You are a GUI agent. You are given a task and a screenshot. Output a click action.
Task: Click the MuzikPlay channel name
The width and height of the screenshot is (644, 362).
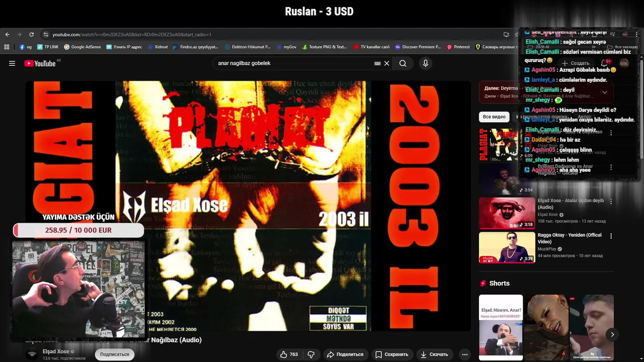pos(547,249)
